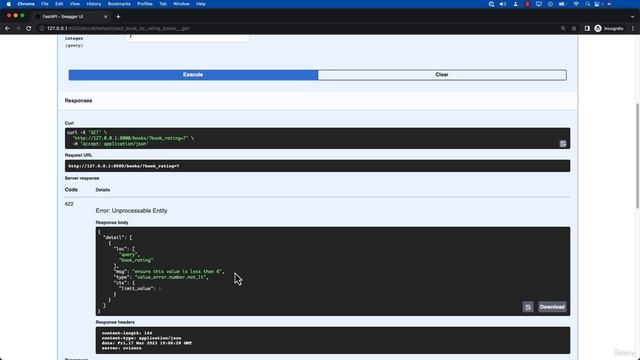Open Spotlight search in menu bar
Screen dimensions: 640x360
tap(588, 4)
